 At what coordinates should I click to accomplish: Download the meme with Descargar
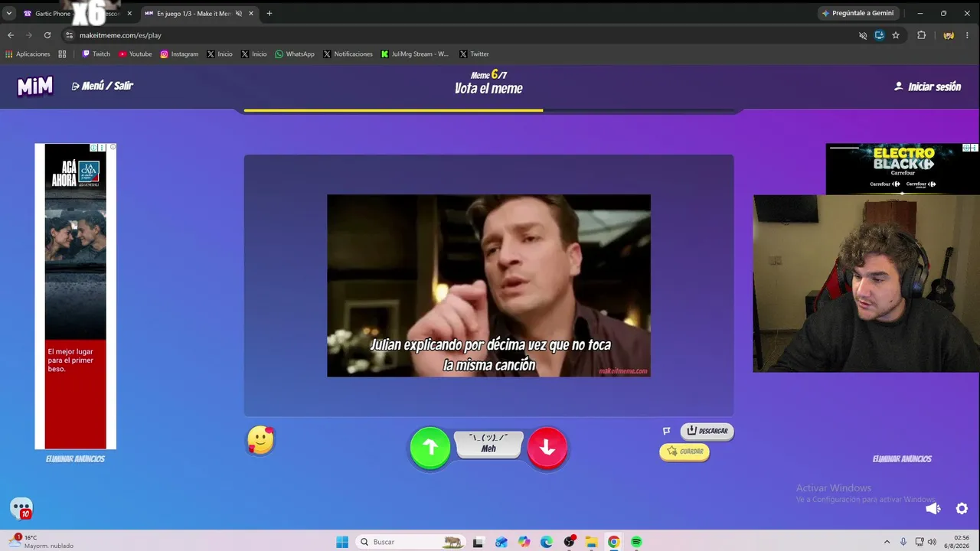(x=707, y=431)
